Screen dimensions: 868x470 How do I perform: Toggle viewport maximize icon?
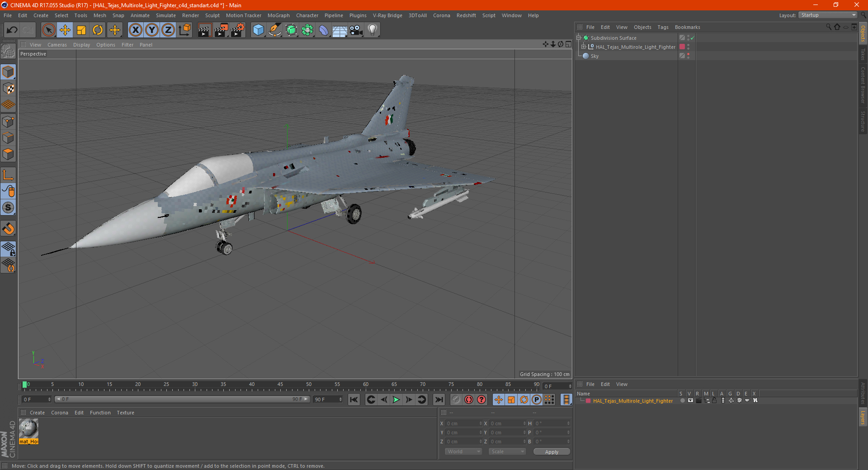568,44
